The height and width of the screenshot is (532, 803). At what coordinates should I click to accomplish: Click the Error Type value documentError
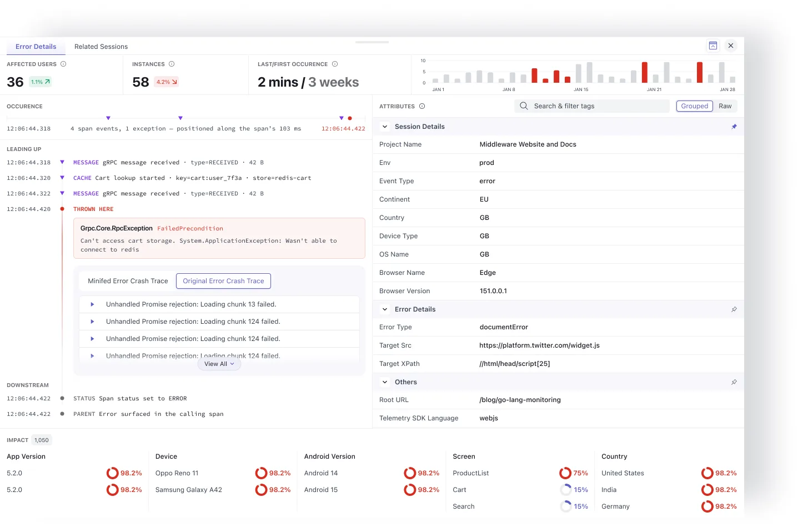504,327
